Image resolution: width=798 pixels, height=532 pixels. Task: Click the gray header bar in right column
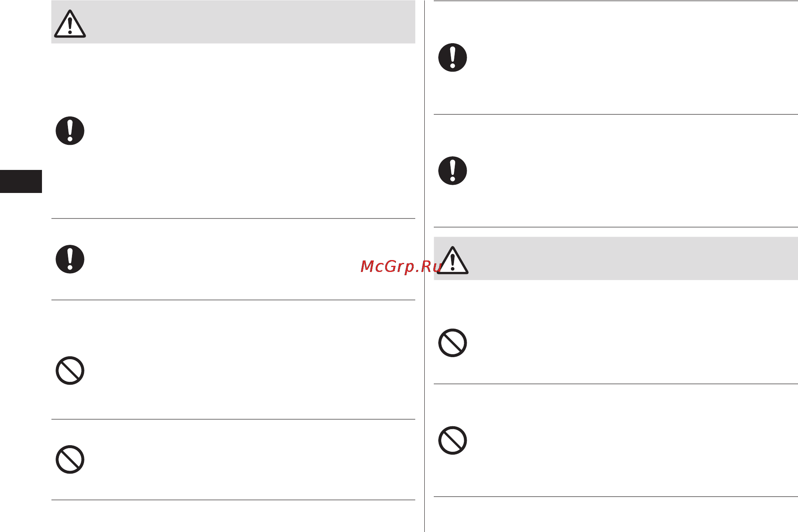coord(616,258)
